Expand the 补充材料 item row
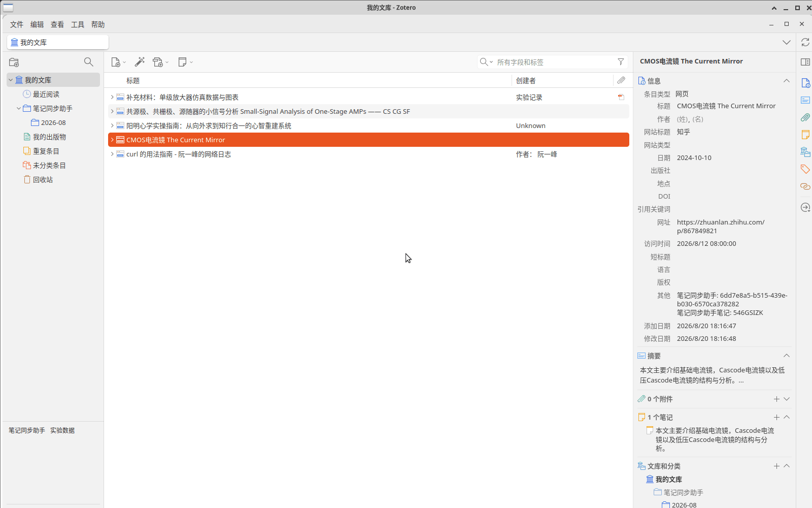Viewport: 812px width, 508px height. [112, 97]
